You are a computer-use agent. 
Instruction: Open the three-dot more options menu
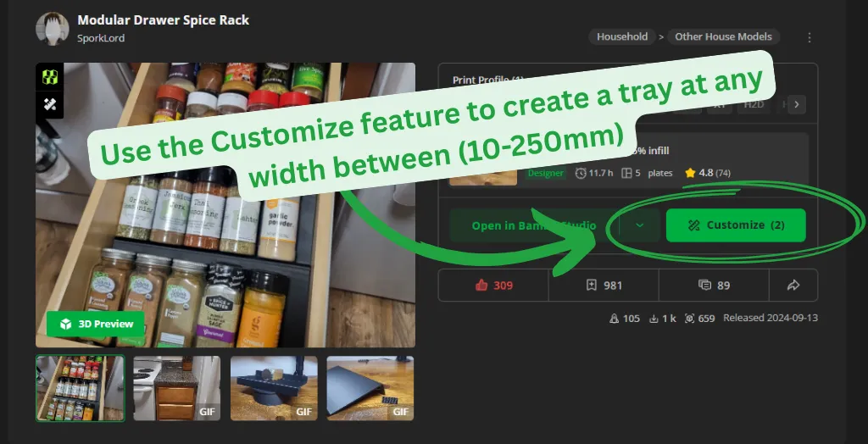[809, 37]
